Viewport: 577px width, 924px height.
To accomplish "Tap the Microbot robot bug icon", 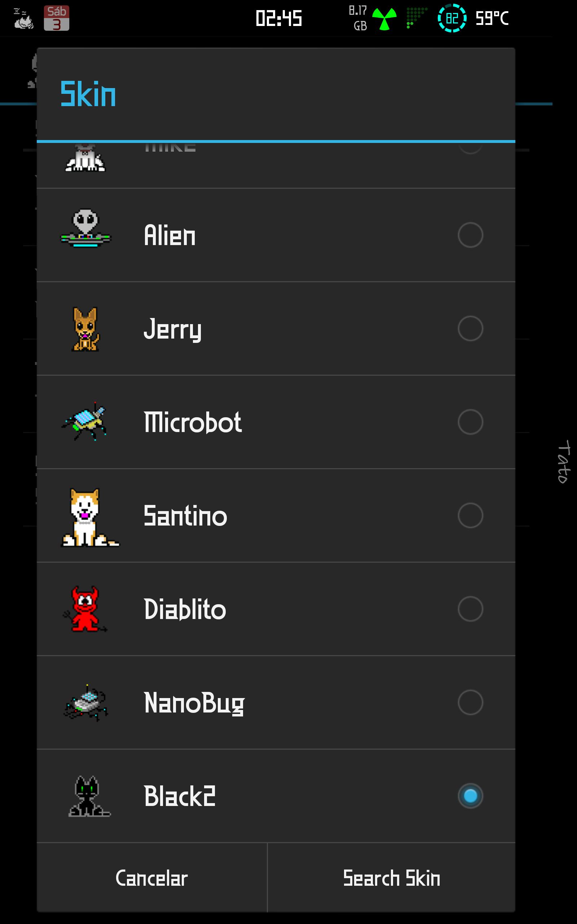I will coord(85,422).
